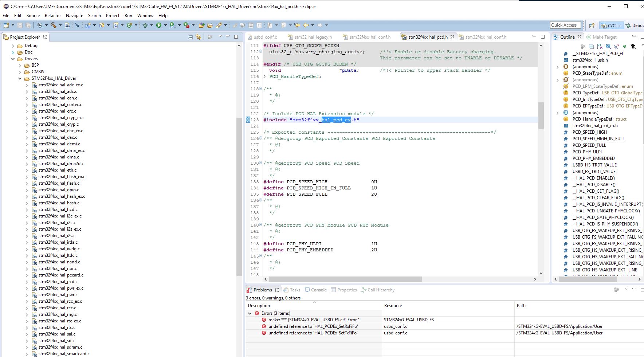
Task: Click the editor horizontal scrollbar
Action: click(345, 279)
